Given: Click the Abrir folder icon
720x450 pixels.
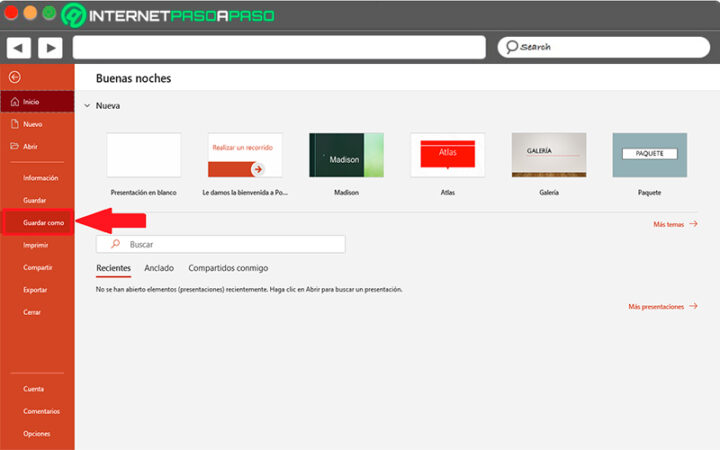Looking at the screenshot, I should tap(13, 146).
